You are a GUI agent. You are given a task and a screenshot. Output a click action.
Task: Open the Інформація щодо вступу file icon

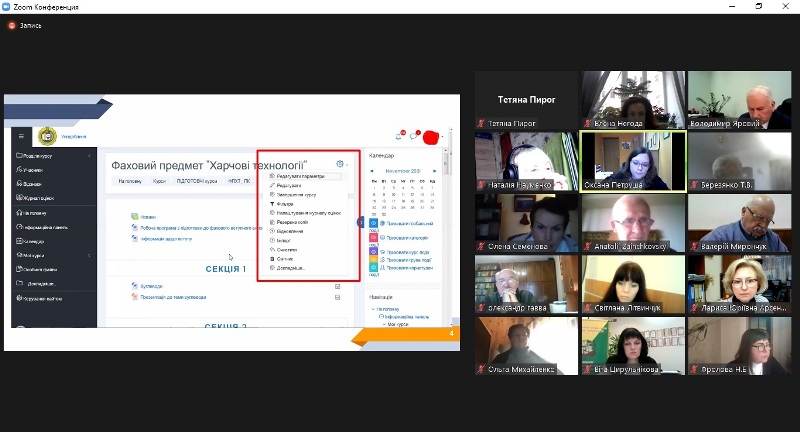tap(134, 239)
